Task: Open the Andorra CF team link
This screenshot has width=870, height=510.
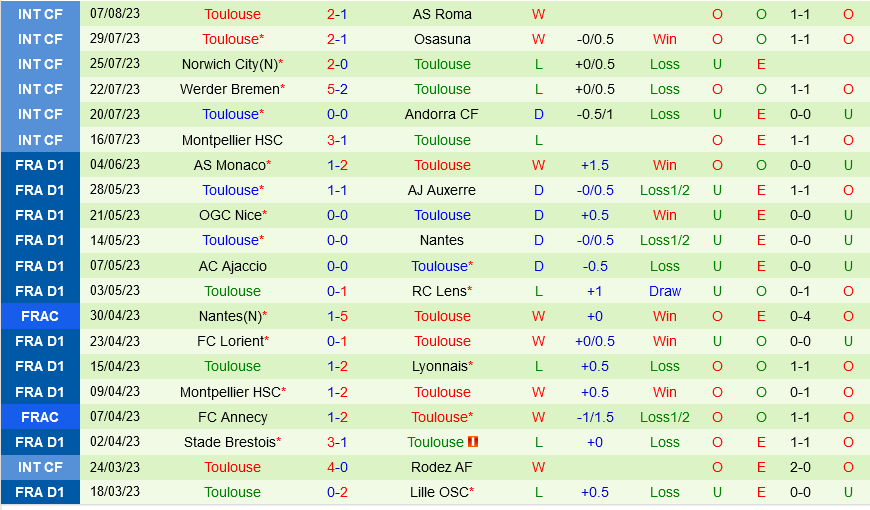Action: (x=442, y=114)
